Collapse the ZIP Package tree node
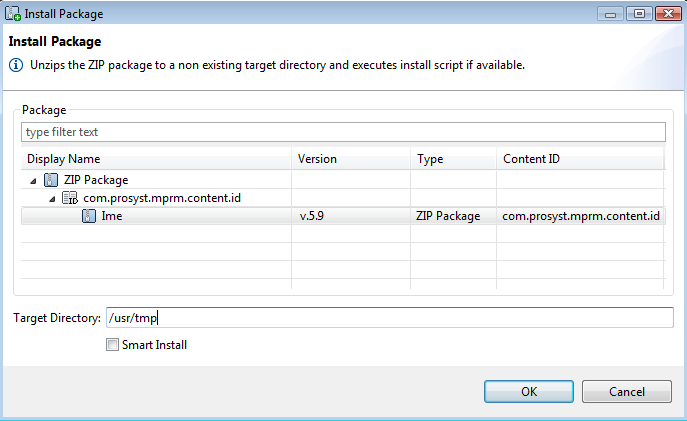The image size is (687, 421). [33, 180]
